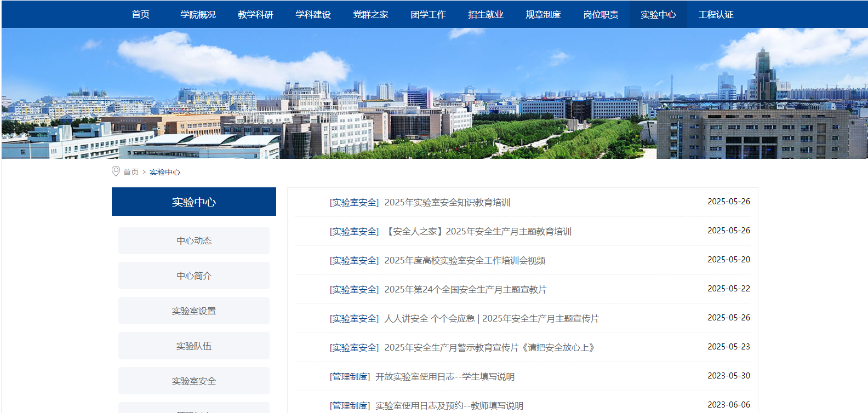The height and width of the screenshot is (413, 868).
Task: Open 【安全人之家】2025年安全生产月主题教育培训 article
Action: coord(478,232)
